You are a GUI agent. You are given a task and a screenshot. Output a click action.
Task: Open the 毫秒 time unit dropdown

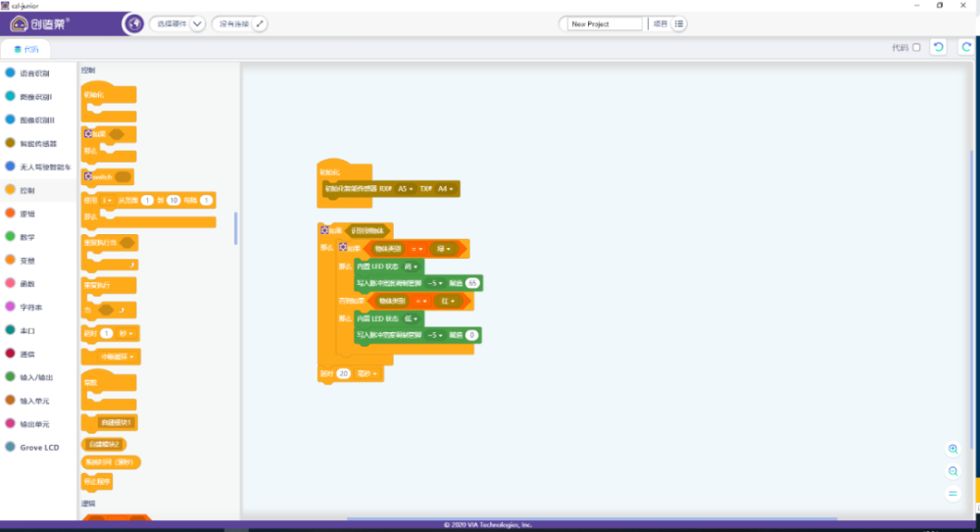[x=367, y=374]
